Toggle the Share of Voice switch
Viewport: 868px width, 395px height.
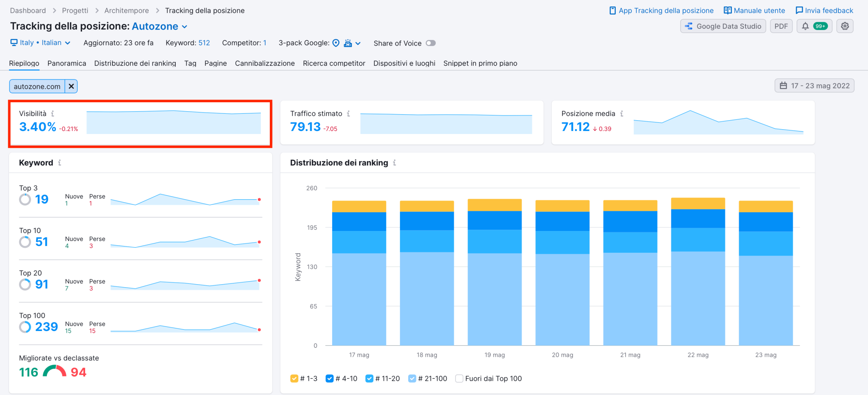[x=431, y=43]
